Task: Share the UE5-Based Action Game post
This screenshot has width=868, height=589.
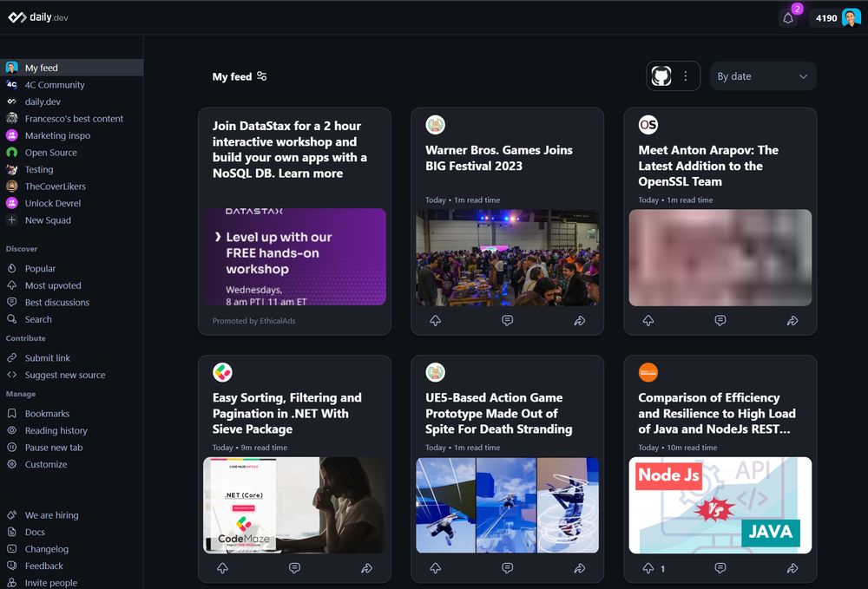Action: (580, 568)
